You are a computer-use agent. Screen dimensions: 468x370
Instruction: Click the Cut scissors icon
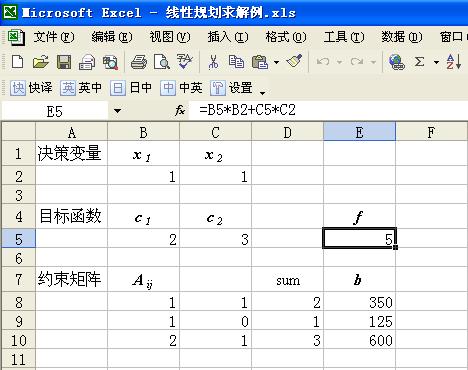213,62
